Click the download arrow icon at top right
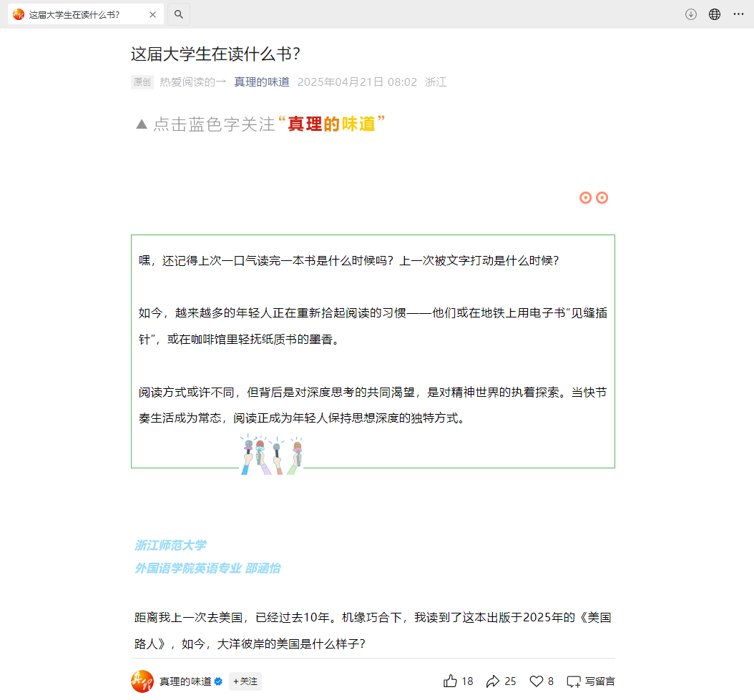 pos(690,14)
